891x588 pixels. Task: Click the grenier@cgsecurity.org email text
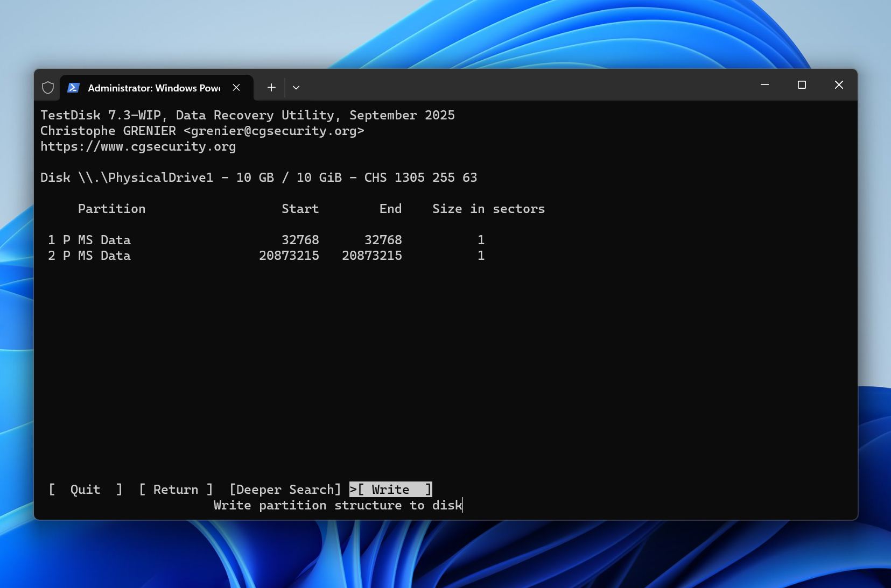tap(274, 131)
